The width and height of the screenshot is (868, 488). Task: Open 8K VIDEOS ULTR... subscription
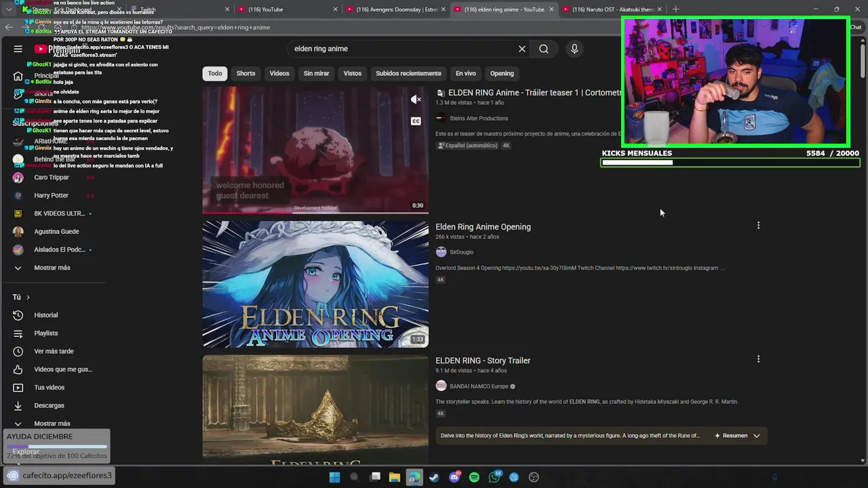59,213
